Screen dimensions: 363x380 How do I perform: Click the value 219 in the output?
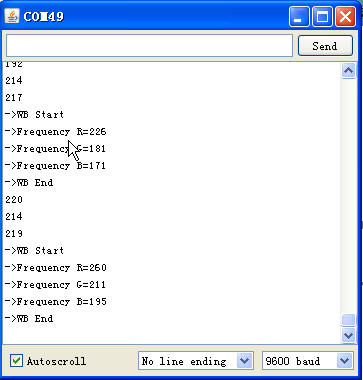coord(14,234)
